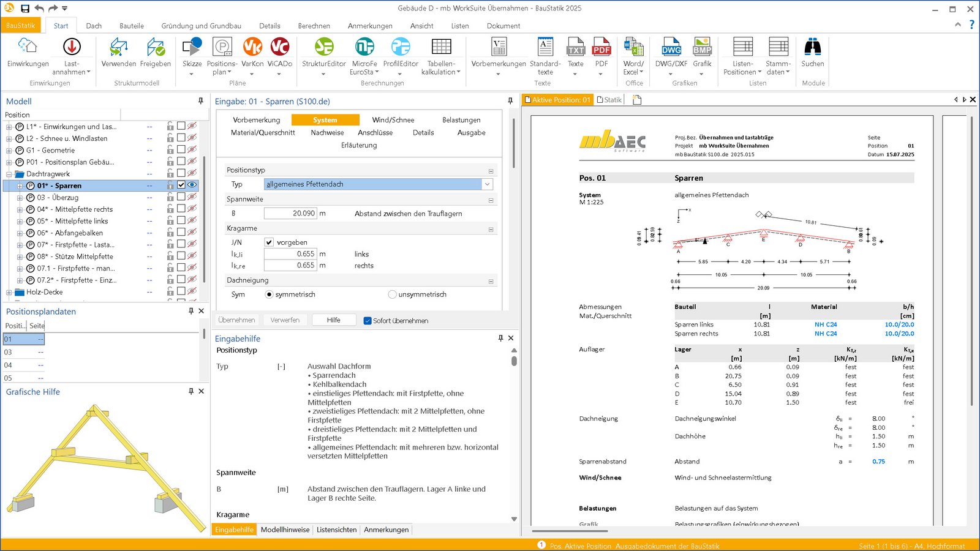Switch to Modellhinweise bottom tab
980x551 pixels.
click(285, 530)
